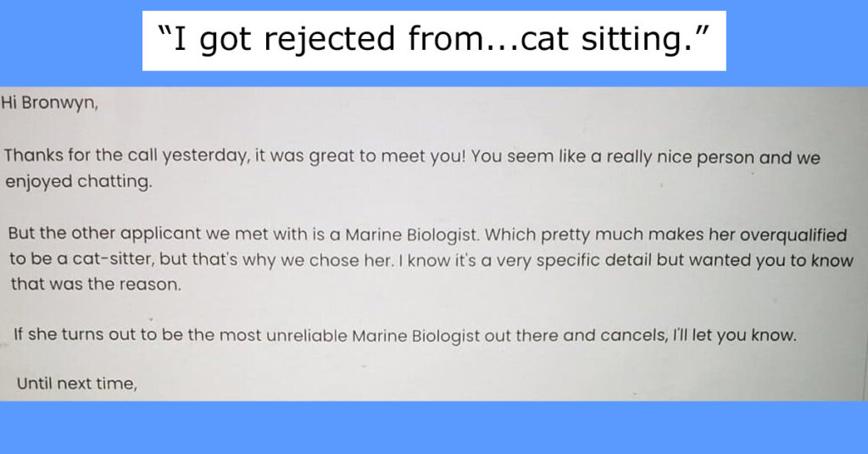Click "But the other applicant" paragraph opening
This screenshot has height=454, width=868.
104,234
